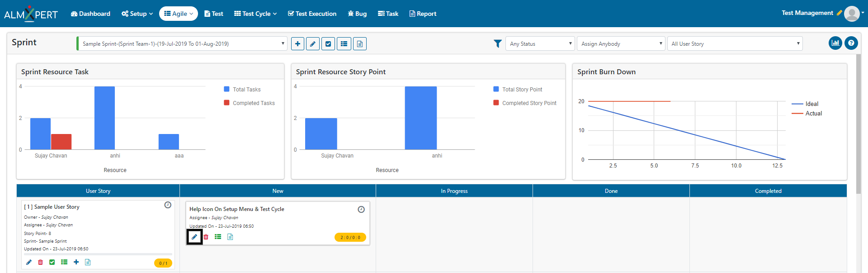Viewport: 868px width, 273px height.
Task: Open the Test menu item
Action: coord(214,14)
